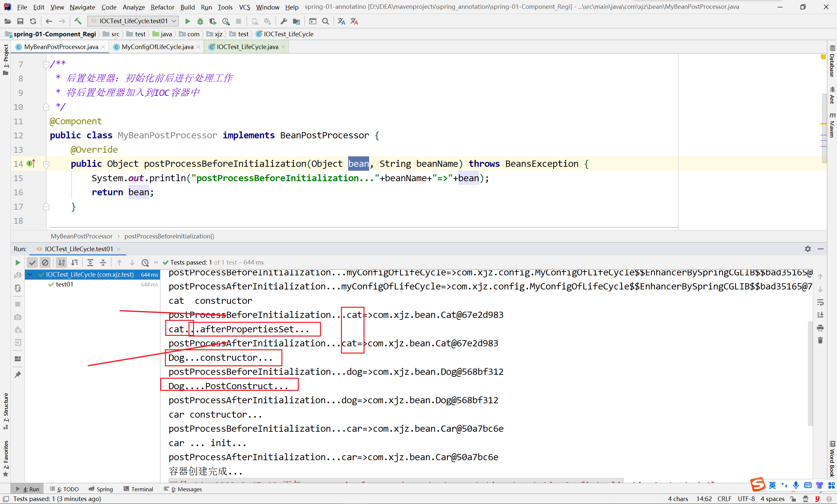Click postProcessBeforeInitialization() in editor breadcrumb

click(x=169, y=236)
